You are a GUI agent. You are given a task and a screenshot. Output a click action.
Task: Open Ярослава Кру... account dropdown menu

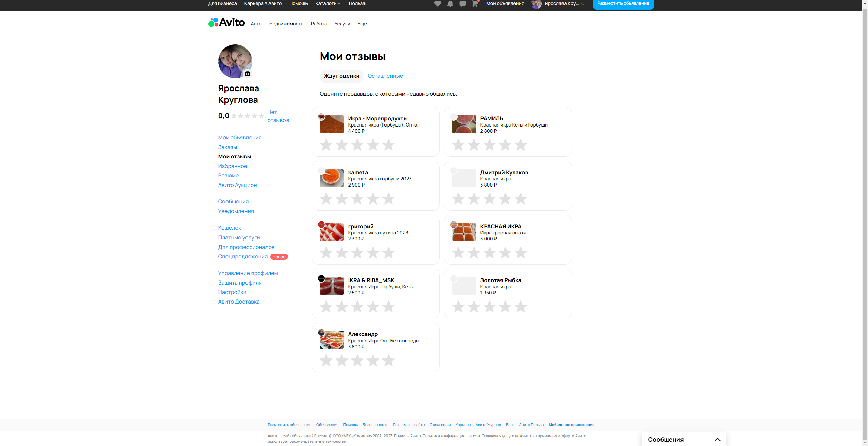(561, 3)
